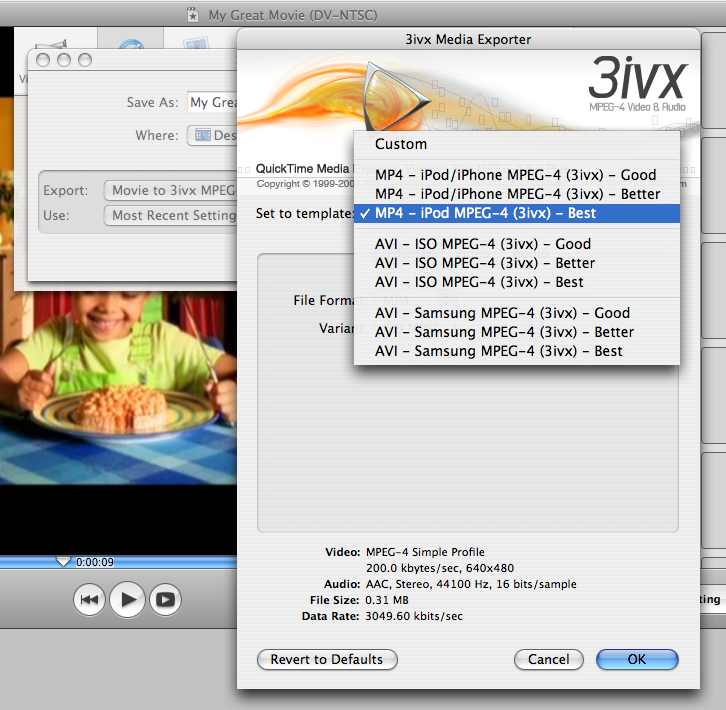The width and height of the screenshot is (726, 710).
Task: Choose AVI ISO MPEG-4 (3ivx) Better template
Action: [517, 263]
